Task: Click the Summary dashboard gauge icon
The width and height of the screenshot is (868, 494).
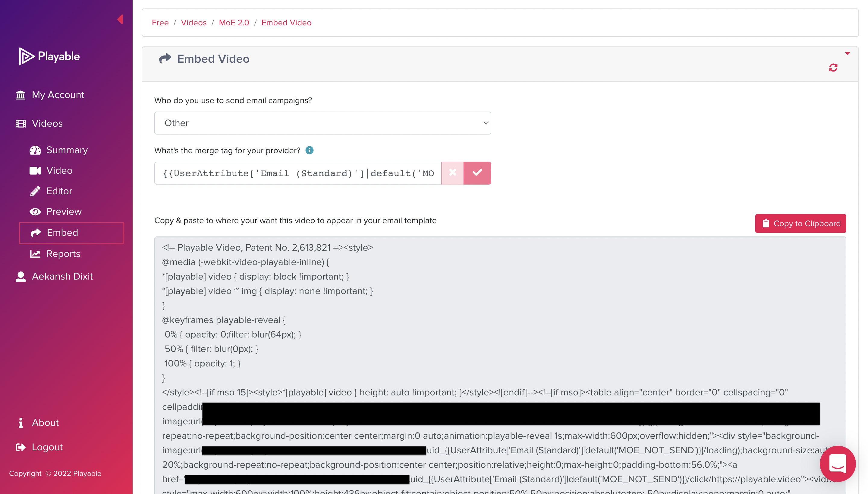Action: point(35,150)
